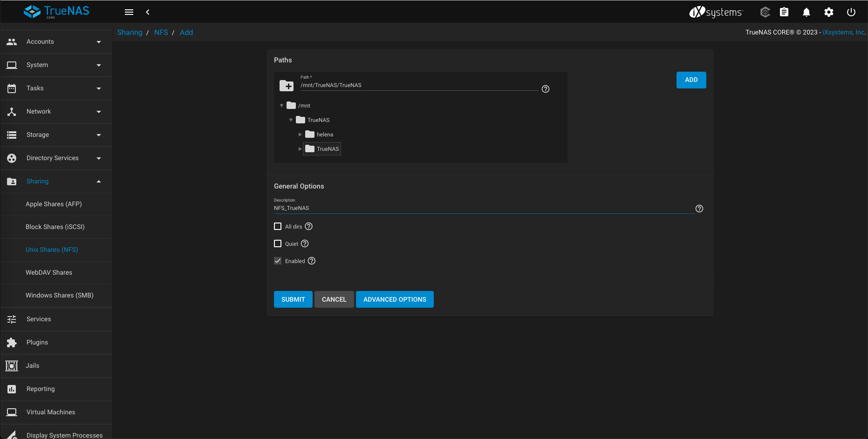The height and width of the screenshot is (439, 868).
Task: Toggle sidebar with hamburger menu icon
Action: click(129, 12)
